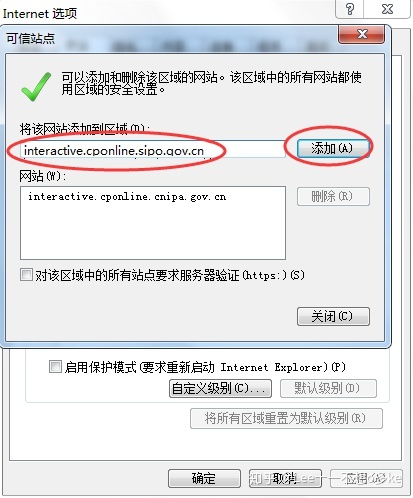Screen dimensions: 413x498
Task: Click the 删除(R) button
Action: point(333,197)
